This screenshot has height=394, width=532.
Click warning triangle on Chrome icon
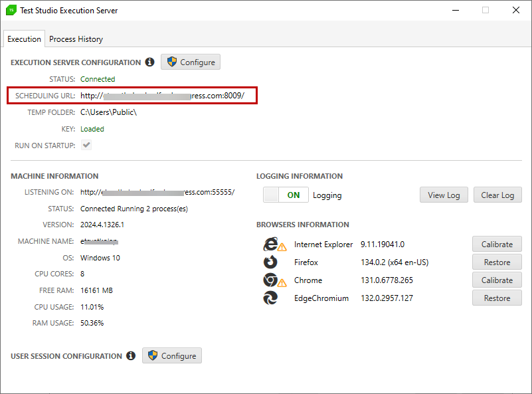tap(282, 282)
